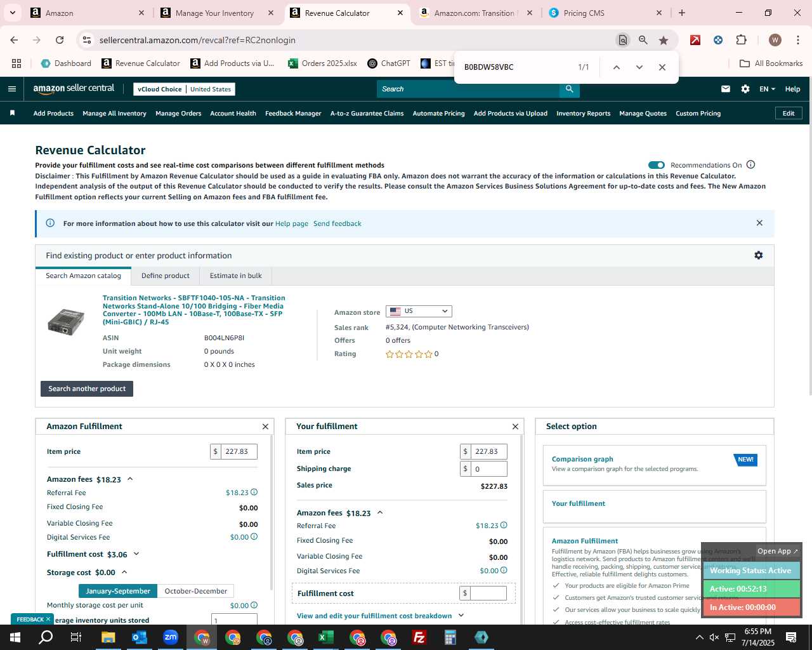Select October-December storage period
Viewport: 812px width, 650px height.
(x=195, y=591)
